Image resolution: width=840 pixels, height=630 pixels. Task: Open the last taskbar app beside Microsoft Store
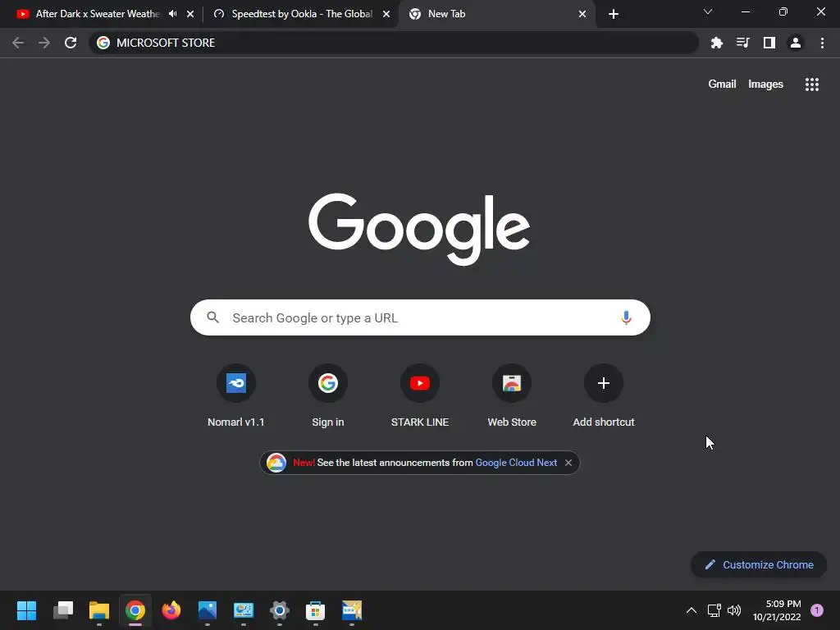tap(352, 610)
